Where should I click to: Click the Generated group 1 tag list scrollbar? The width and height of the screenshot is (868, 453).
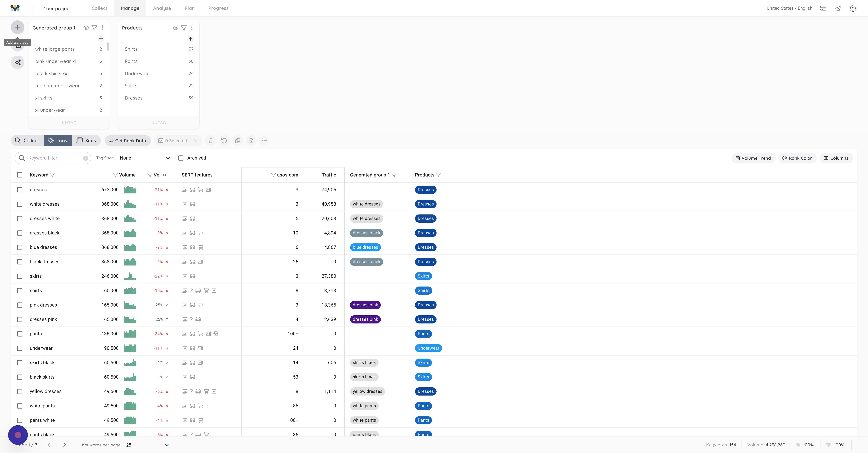[107, 46]
